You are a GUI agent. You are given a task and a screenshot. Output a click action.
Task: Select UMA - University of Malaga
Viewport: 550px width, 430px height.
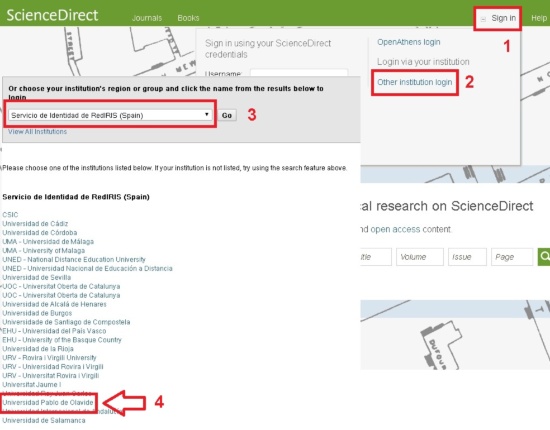[43, 250]
